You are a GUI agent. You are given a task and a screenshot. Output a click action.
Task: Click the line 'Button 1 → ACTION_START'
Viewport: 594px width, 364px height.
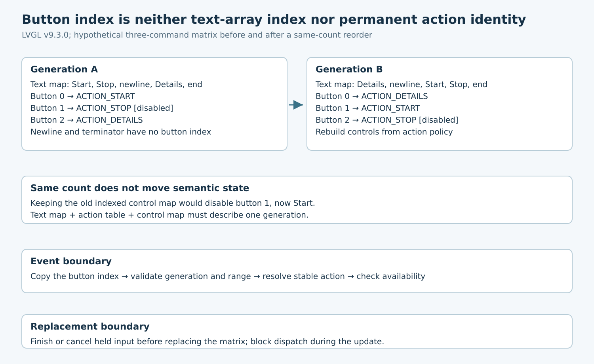click(x=368, y=108)
